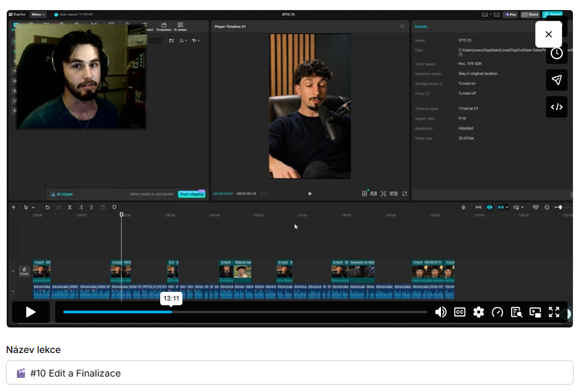Open the linkage options dropdown arrow
581x392 pixels.
pos(507,207)
